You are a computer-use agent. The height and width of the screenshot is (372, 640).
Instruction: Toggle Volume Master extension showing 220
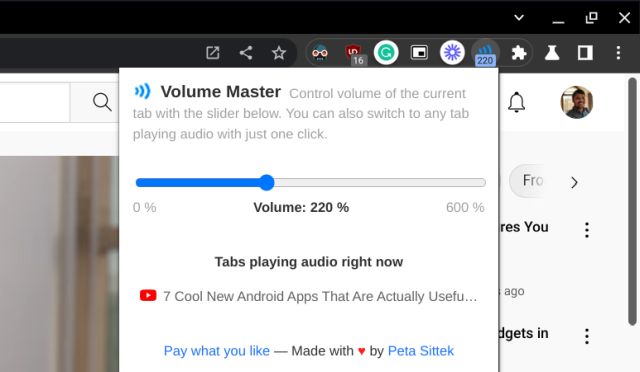(x=485, y=53)
